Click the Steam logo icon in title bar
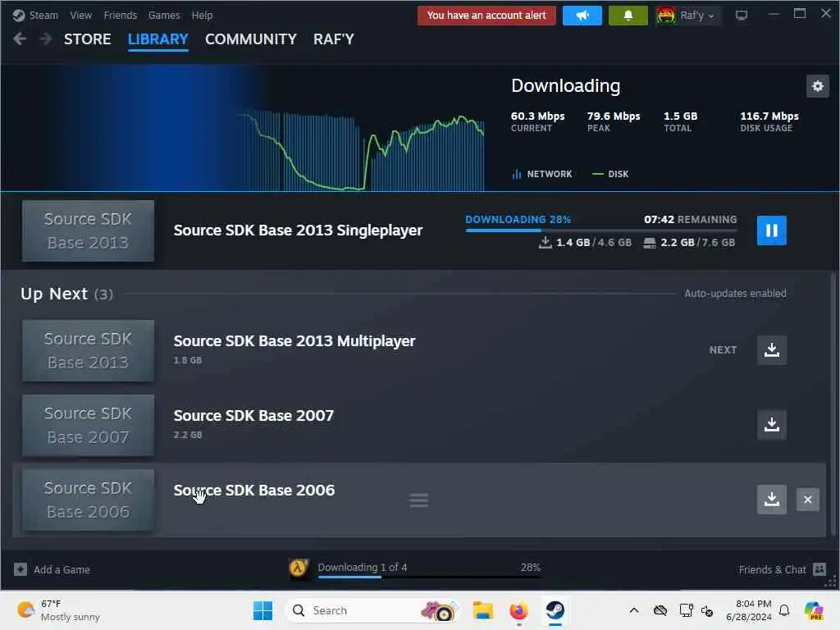 [19, 16]
